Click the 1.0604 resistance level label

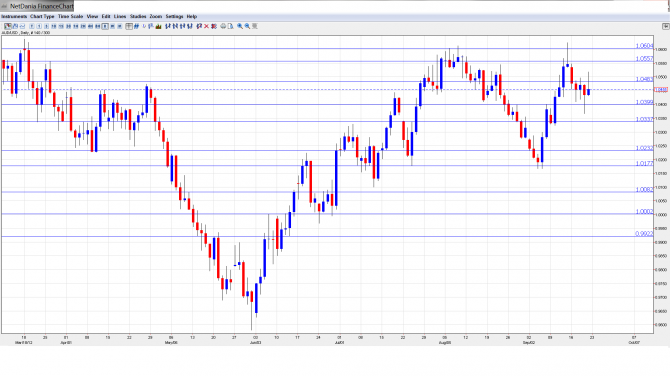click(644, 46)
